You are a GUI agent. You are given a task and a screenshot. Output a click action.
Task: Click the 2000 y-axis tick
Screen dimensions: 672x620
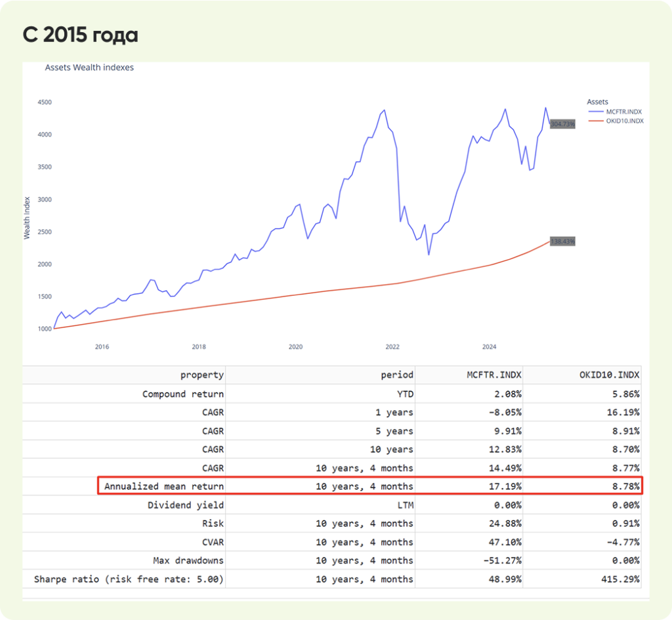[45, 264]
